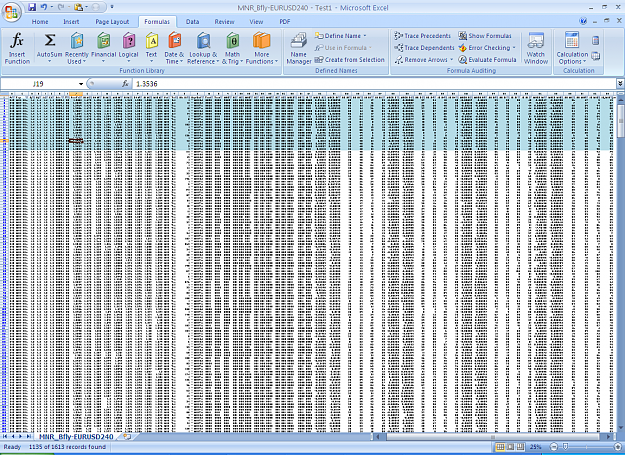The image size is (625, 455).
Task: Run Error Checking
Action: pos(485,48)
